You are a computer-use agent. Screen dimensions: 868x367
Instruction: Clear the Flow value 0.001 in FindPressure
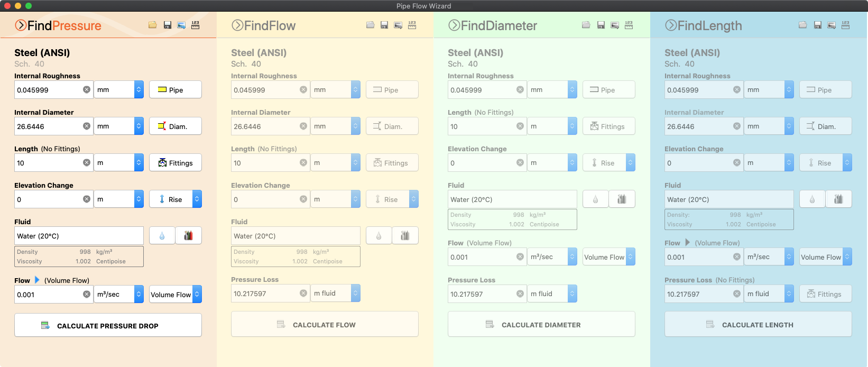point(87,295)
